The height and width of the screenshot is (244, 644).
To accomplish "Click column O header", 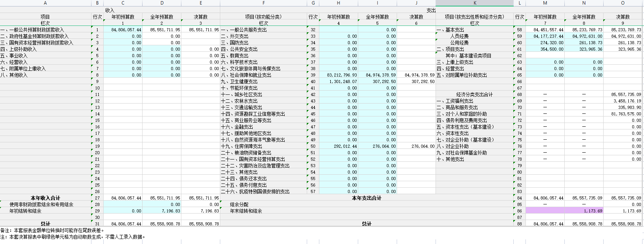I will point(623,3).
